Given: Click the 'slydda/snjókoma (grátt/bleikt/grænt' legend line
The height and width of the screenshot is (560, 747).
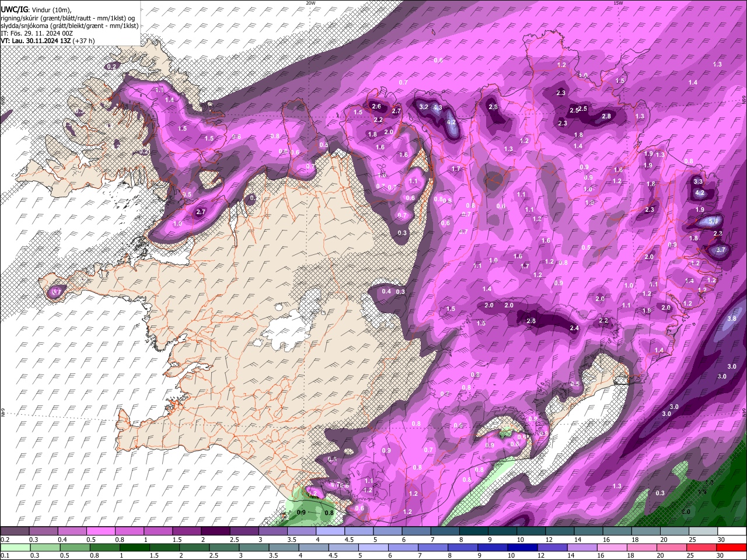Looking at the screenshot, I should tap(69, 26).
